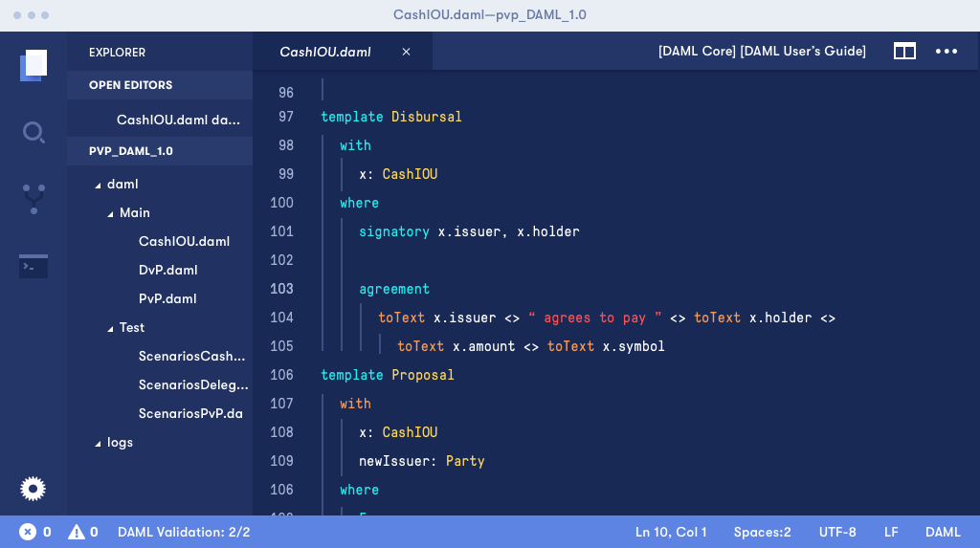
Task: Open the Explorer files icon in activity bar
Action: pyautogui.click(x=33, y=65)
